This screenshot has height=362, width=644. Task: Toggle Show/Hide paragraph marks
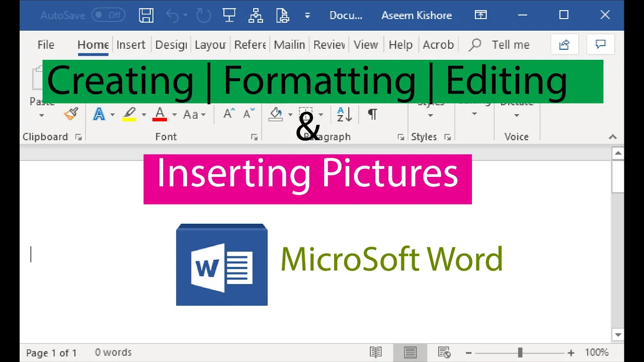[372, 114]
